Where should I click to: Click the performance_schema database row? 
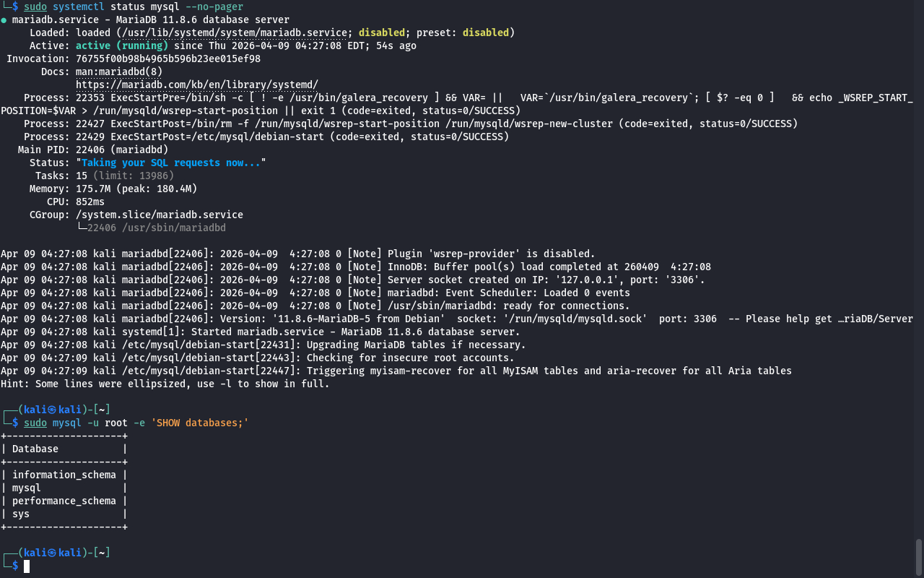tap(64, 501)
